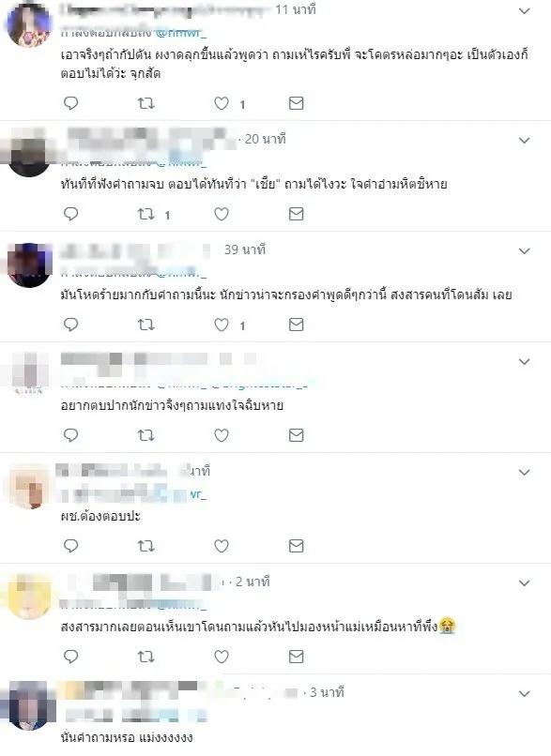
Task: Open options chevron on the 3 นาที tweet
Action: click(524, 693)
